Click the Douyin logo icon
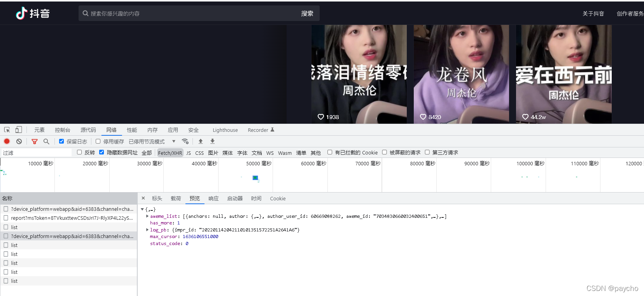The image size is (644, 296). 21,13
